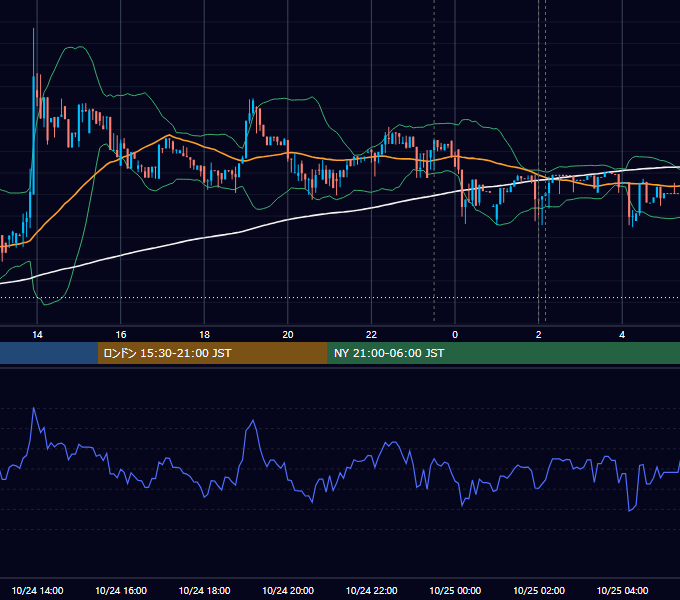This screenshot has height=600, width=680.
Task: Click the NY 21:00-06:00 JST session band
Action: coord(503,353)
